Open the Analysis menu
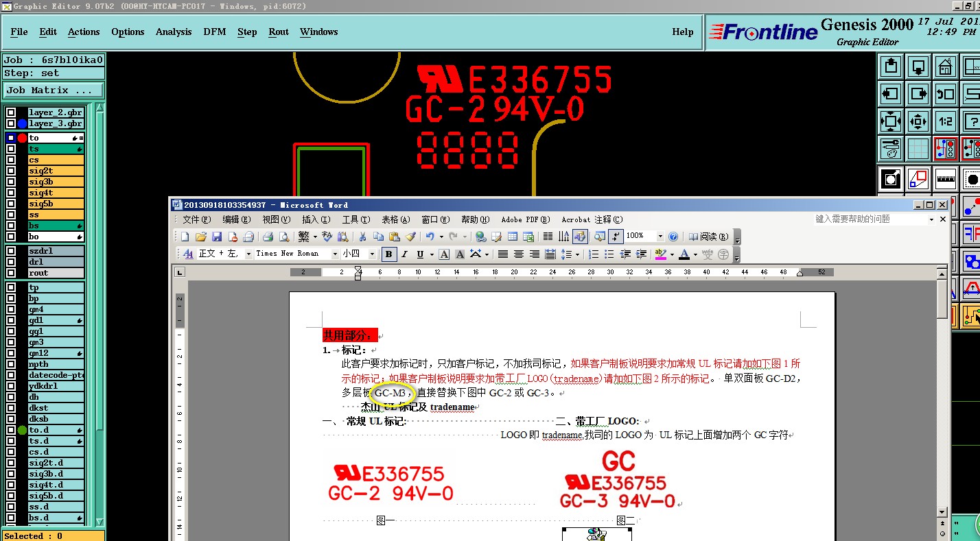 click(174, 32)
